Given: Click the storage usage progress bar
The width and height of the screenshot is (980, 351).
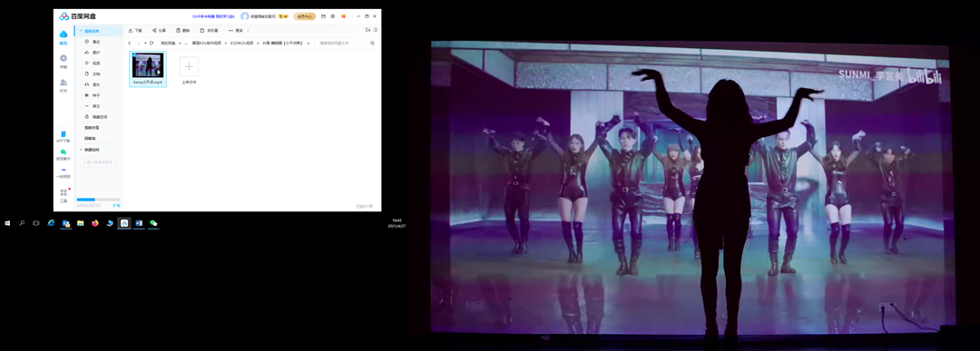Looking at the screenshot, I should 90,200.
